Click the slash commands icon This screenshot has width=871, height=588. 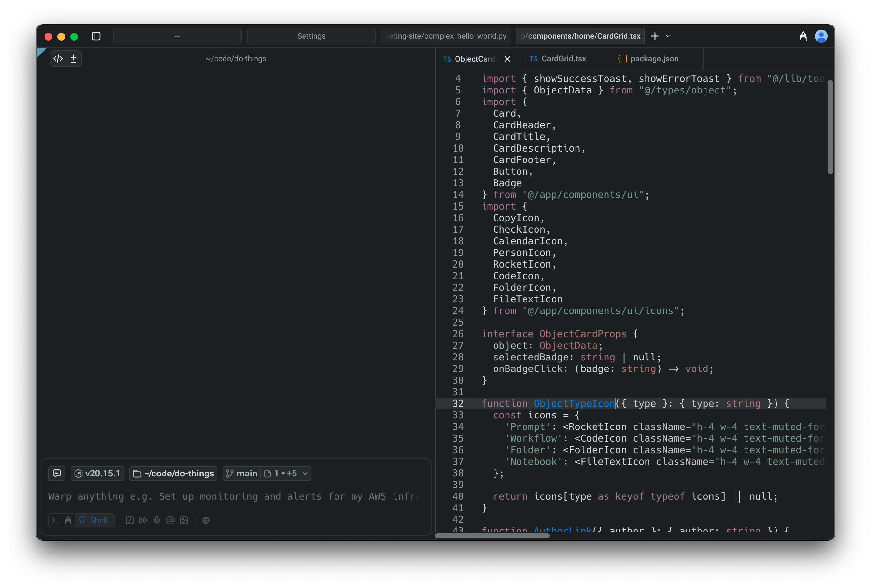click(130, 520)
